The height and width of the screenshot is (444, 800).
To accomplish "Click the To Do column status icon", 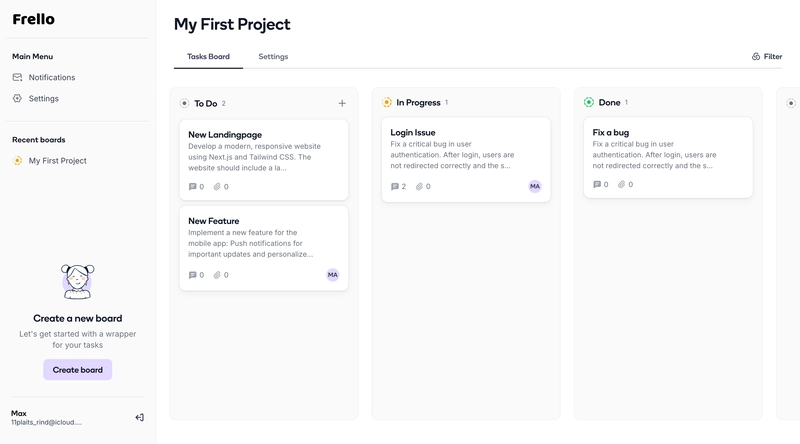I will 184,103.
